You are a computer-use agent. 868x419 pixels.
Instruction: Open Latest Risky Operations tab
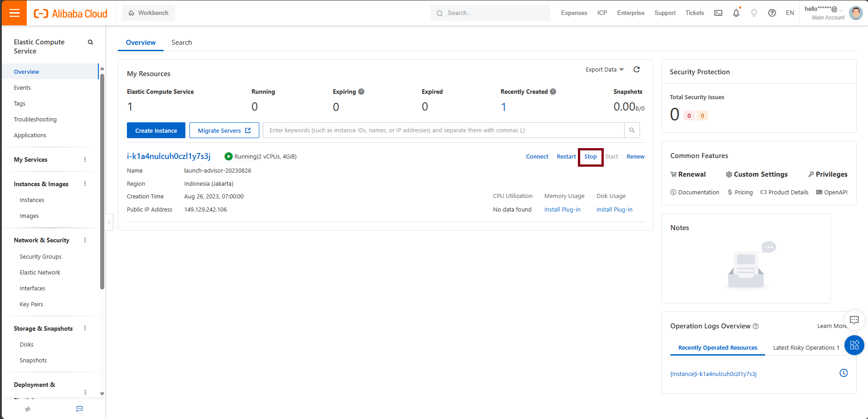point(806,348)
